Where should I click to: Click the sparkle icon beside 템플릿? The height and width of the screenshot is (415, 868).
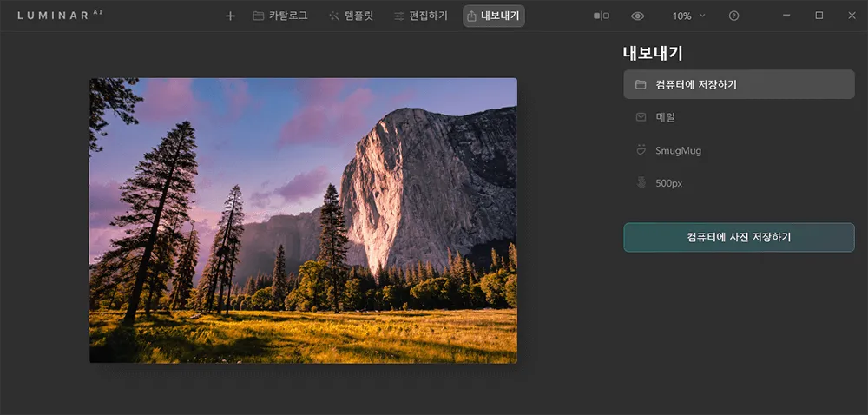click(334, 16)
